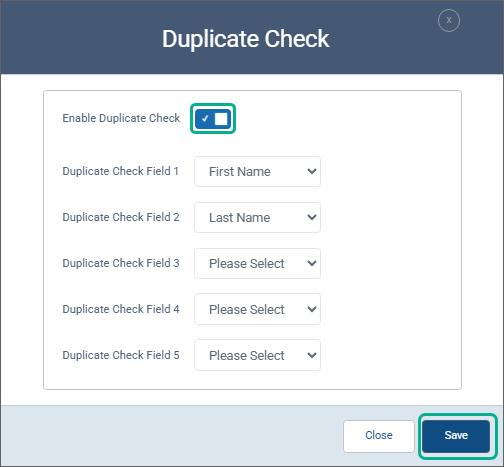Open the Duplicate Check Field 1 dropdown
The image size is (504, 467).
(257, 172)
